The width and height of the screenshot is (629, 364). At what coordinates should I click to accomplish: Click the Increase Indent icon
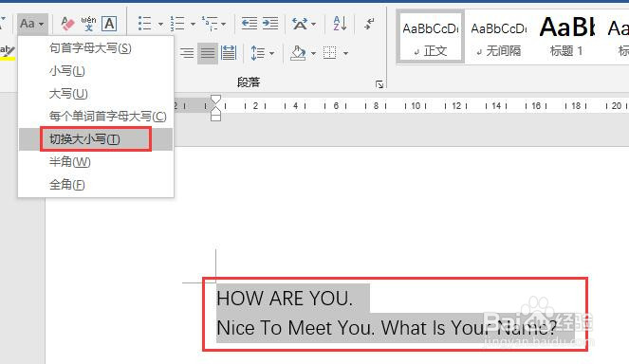270,24
